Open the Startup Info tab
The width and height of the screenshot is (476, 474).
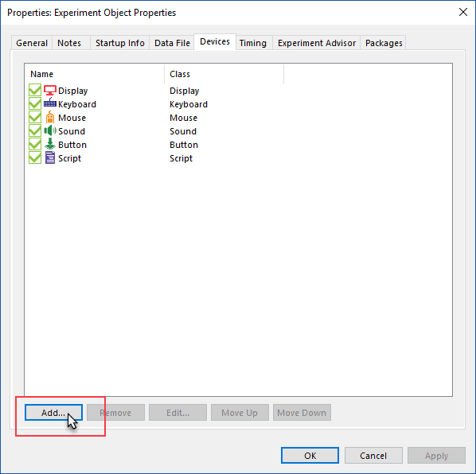coord(120,43)
